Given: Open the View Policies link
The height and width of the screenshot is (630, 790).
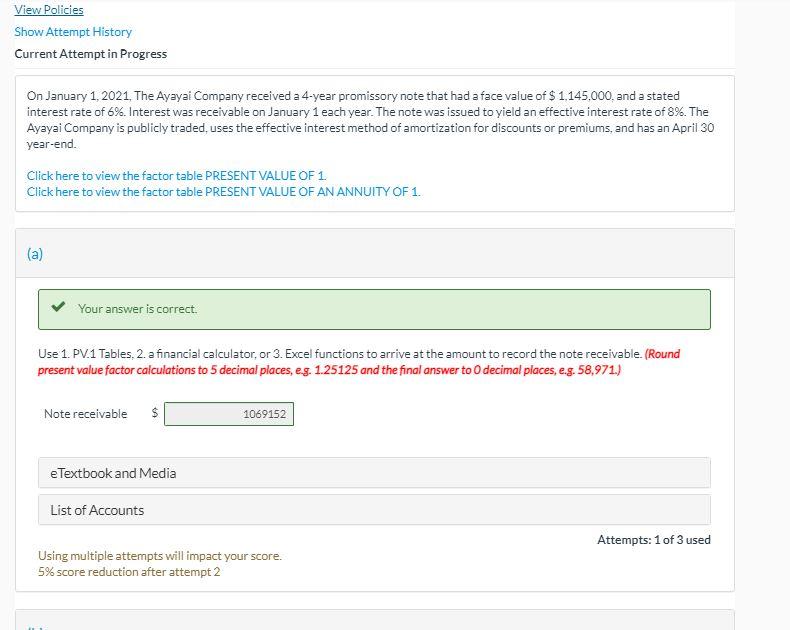Looking at the screenshot, I should 49,10.
